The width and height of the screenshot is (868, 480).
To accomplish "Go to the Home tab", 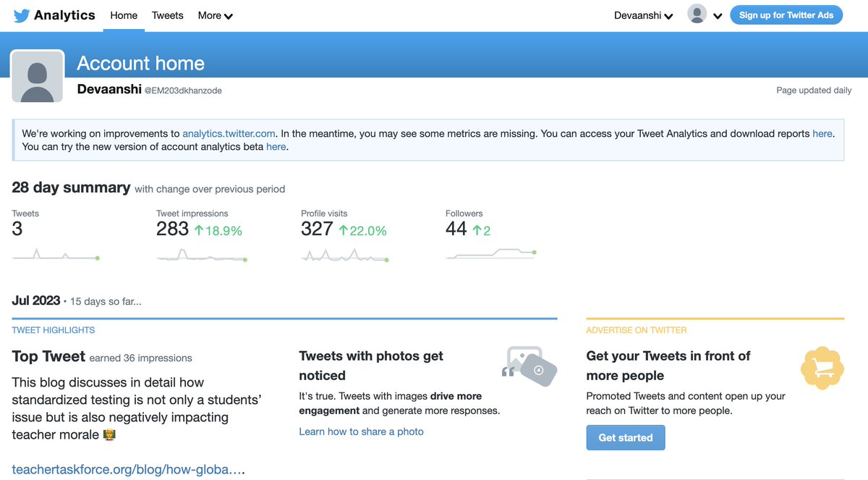I will [124, 15].
